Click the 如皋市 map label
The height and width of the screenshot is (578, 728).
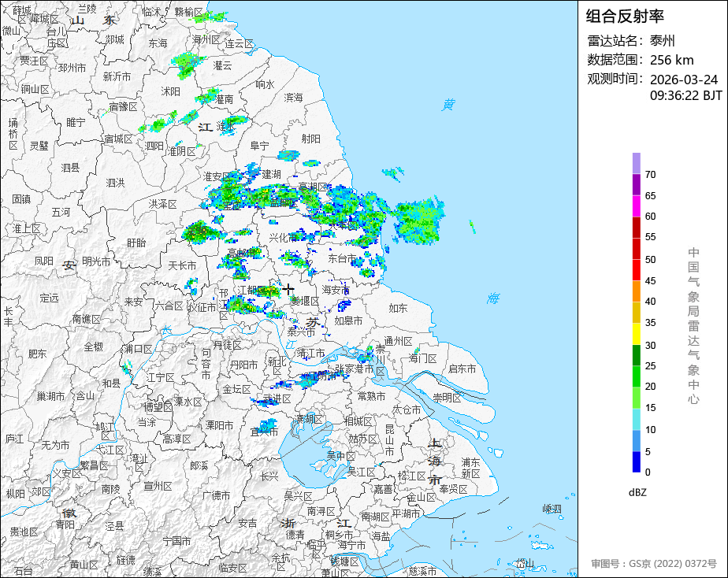click(x=348, y=320)
